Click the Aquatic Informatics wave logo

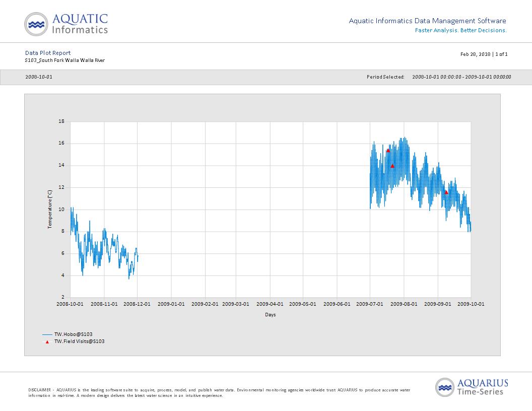36,24
